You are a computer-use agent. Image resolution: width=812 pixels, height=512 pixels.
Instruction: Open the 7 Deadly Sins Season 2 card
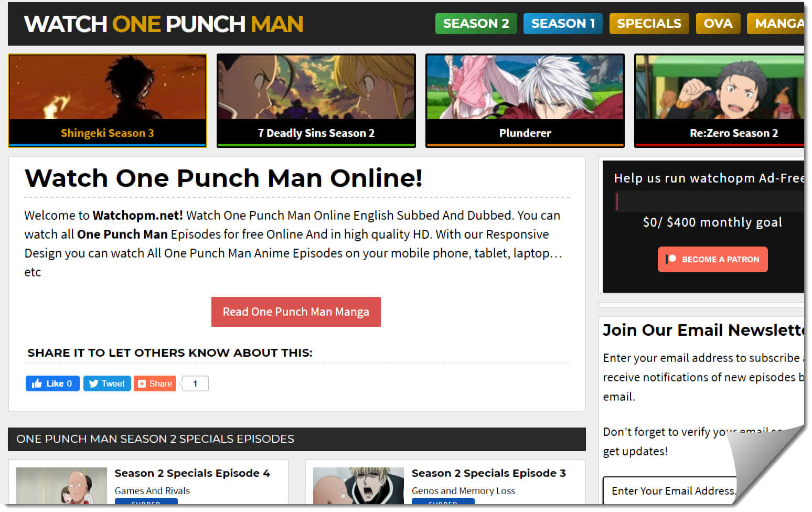click(x=316, y=101)
